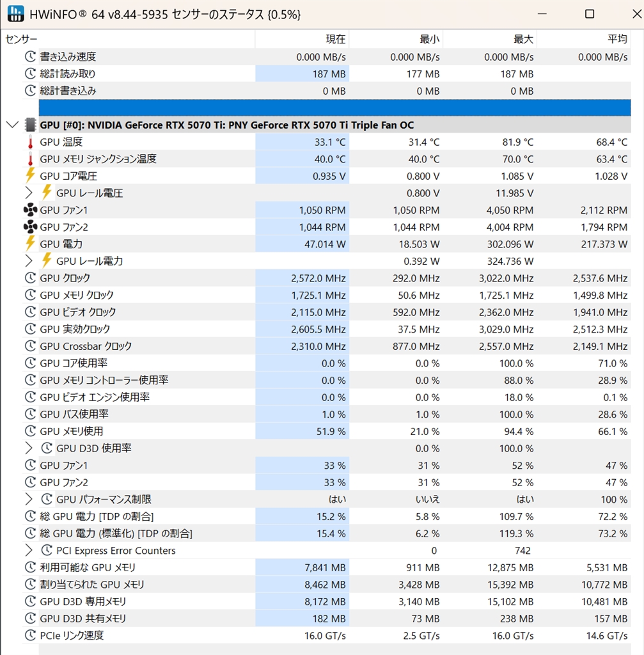Click the センサー column header
644x655 pixels.
point(128,39)
